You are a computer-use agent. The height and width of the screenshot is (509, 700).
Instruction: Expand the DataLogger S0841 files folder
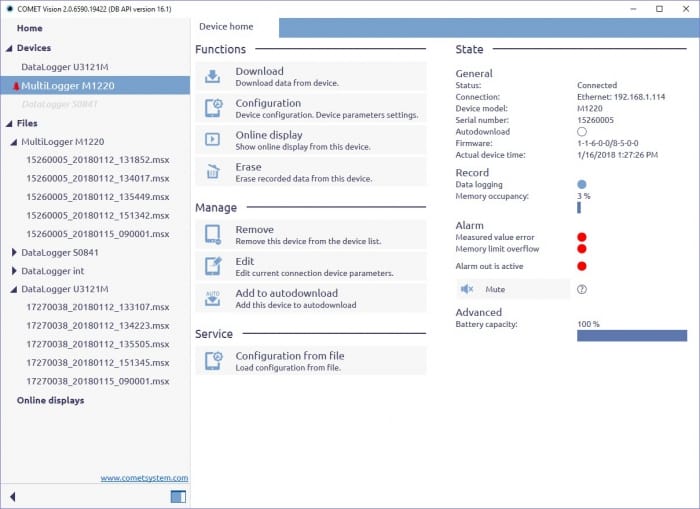point(14,253)
